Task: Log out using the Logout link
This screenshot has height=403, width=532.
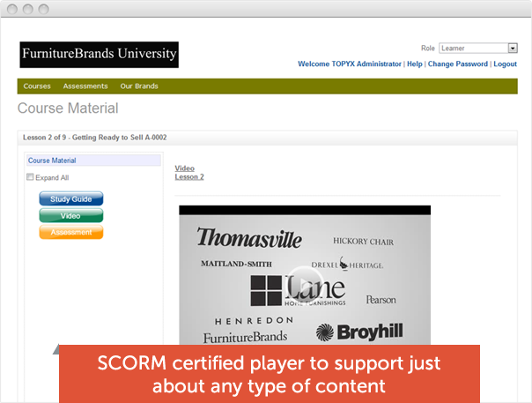Action: pyautogui.click(x=505, y=63)
